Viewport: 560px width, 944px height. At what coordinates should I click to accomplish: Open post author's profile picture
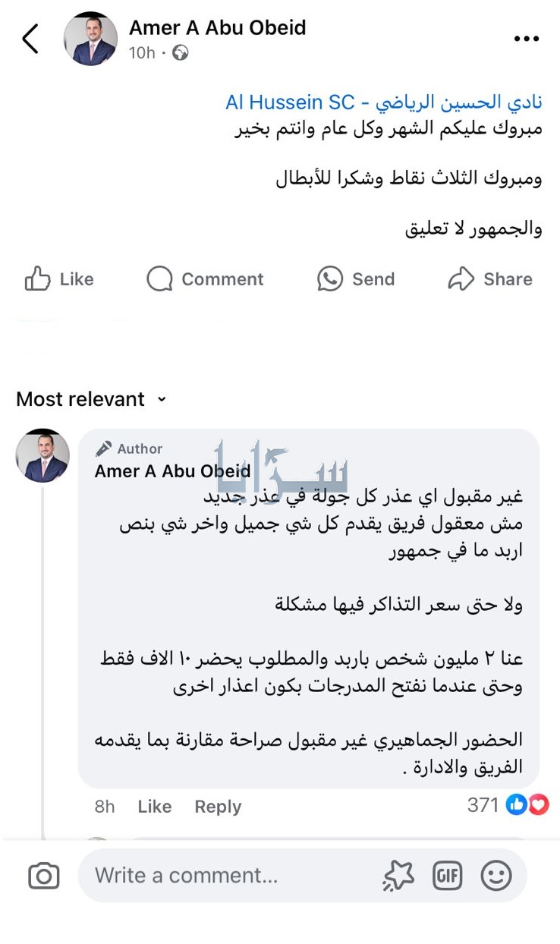[x=90, y=39]
